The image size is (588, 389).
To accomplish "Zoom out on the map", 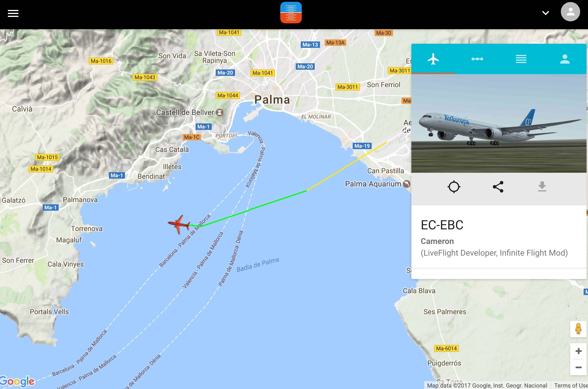I will (578, 367).
